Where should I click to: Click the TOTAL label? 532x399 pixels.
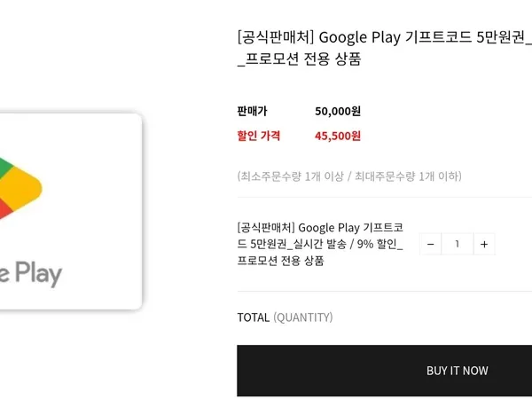tap(253, 317)
